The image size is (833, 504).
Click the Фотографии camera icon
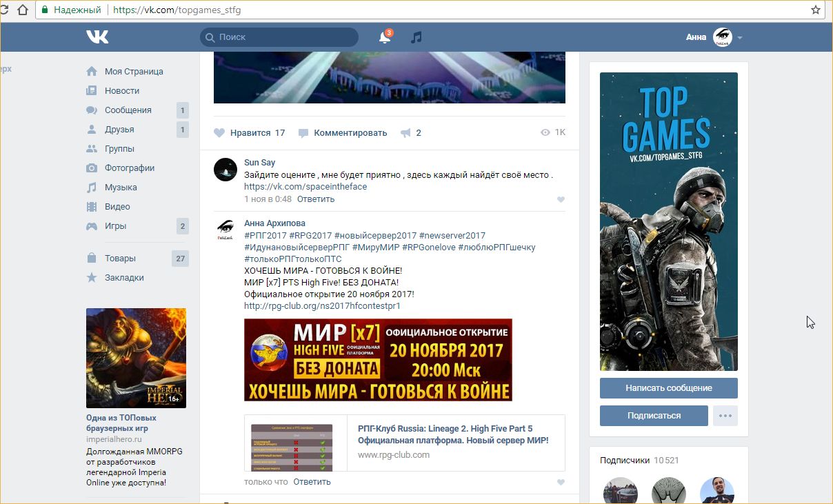coord(91,168)
